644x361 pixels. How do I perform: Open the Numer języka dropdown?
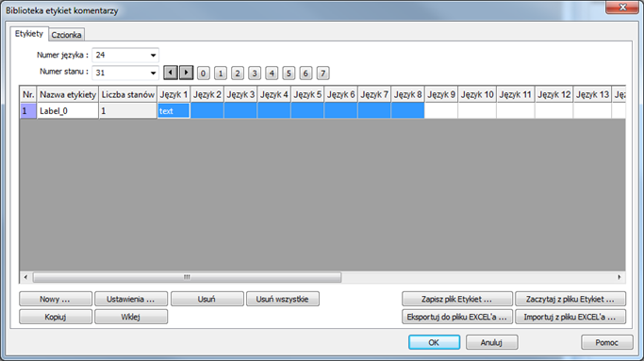pyautogui.click(x=125, y=55)
